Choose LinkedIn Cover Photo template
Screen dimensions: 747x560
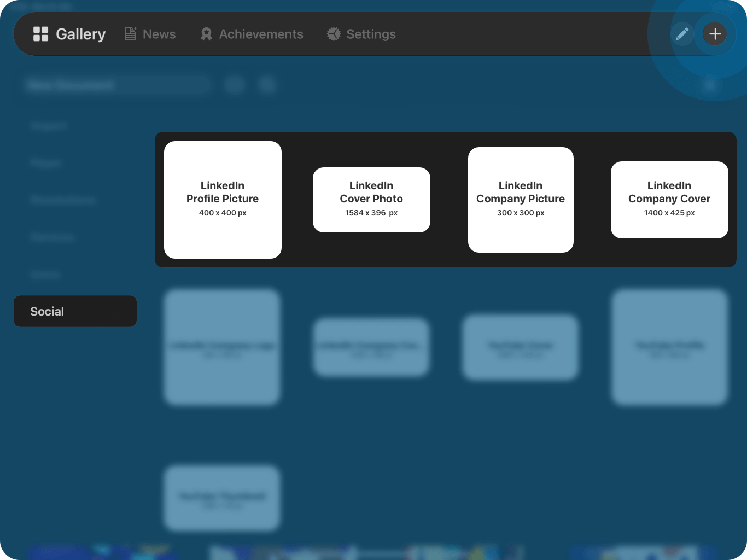point(371,200)
